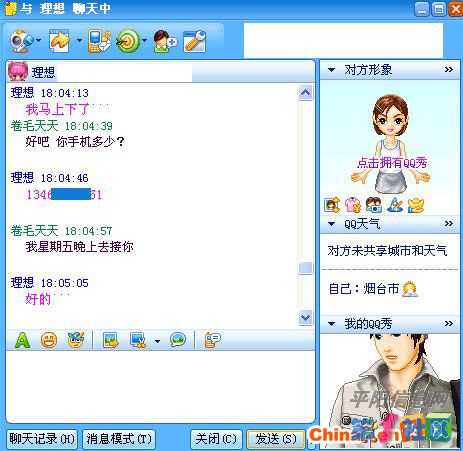Open the wrench settings window icon
Viewport: 463px width, 451px height.
click(195, 41)
